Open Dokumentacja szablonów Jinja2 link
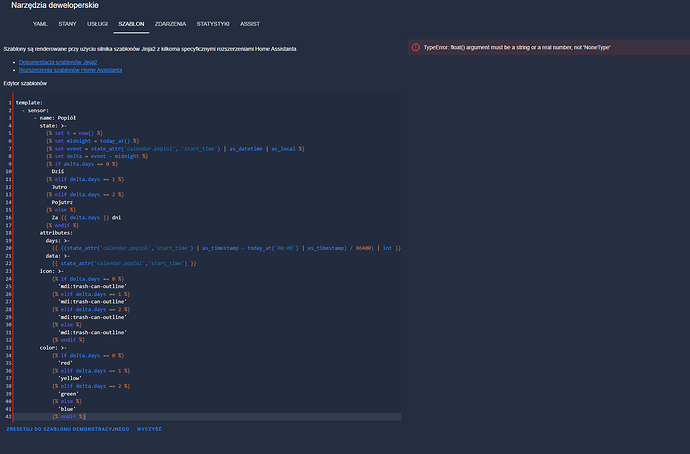The width and height of the screenshot is (690, 454). (58, 62)
